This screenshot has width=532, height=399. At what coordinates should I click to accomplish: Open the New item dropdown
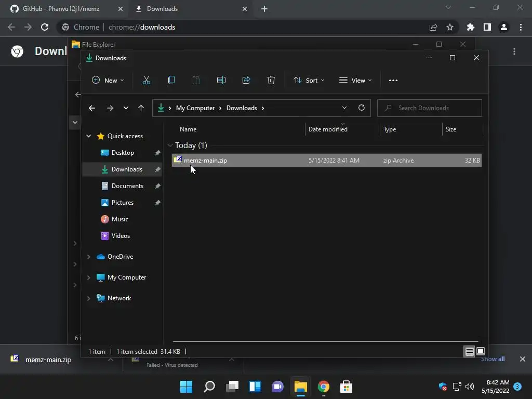(x=108, y=81)
